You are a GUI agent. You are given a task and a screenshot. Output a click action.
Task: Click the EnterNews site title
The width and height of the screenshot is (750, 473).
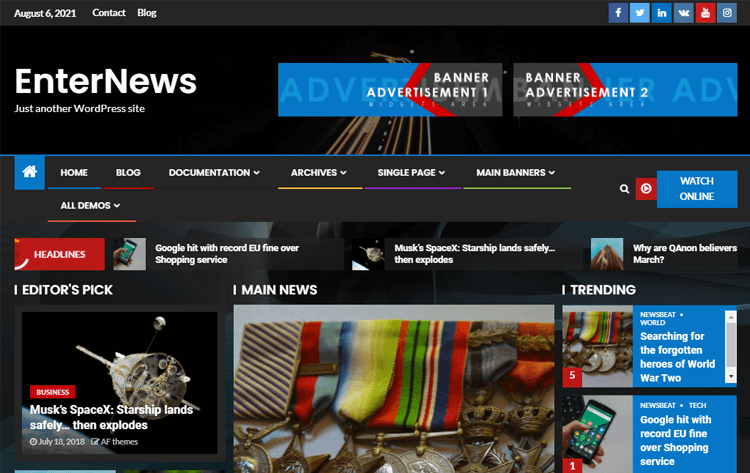pyautogui.click(x=106, y=81)
